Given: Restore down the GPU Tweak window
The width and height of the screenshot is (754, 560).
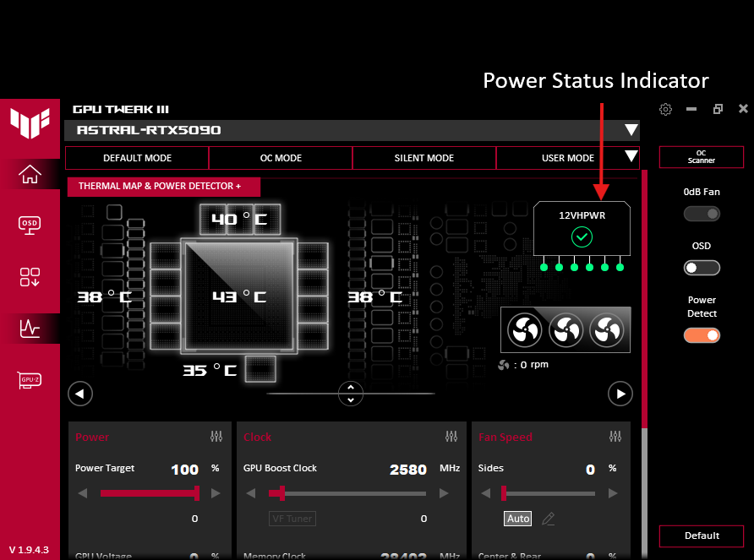Looking at the screenshot, I should tap(718, 109).
